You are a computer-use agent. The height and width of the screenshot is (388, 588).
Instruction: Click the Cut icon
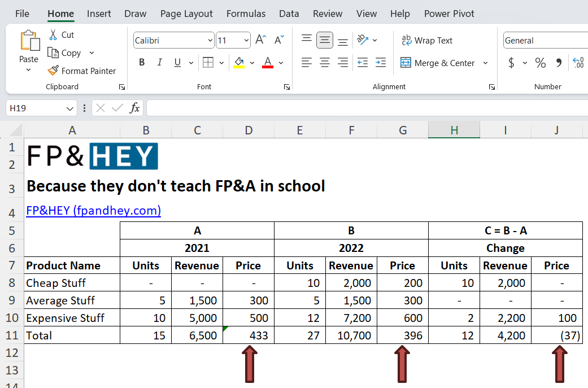click(54, 34)
